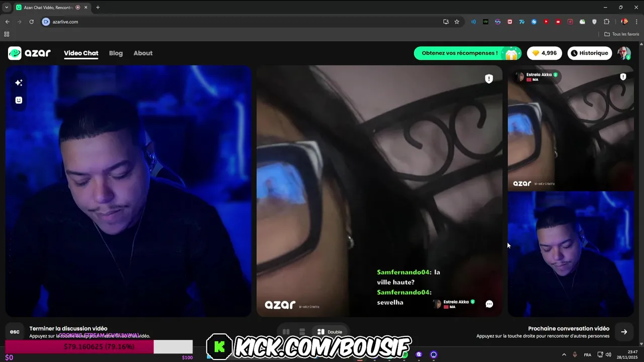Click the Shazam extension icon
The image size is (644, 362).
tap(534, 22)
